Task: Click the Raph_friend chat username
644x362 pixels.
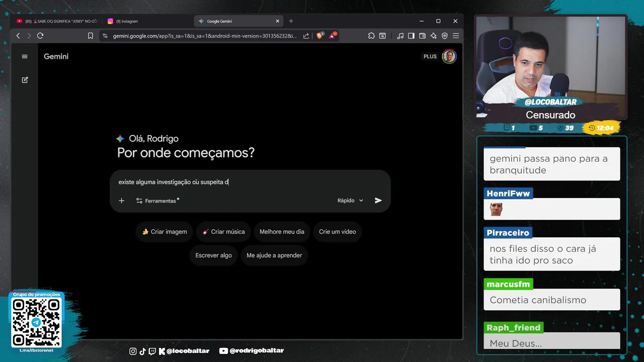Action: pyautogui.click(x=513, y=327)
